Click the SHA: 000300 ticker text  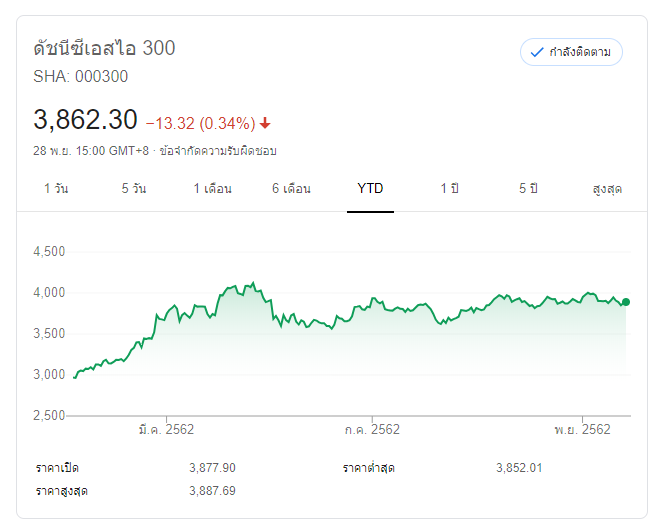[x=80, y=76]
